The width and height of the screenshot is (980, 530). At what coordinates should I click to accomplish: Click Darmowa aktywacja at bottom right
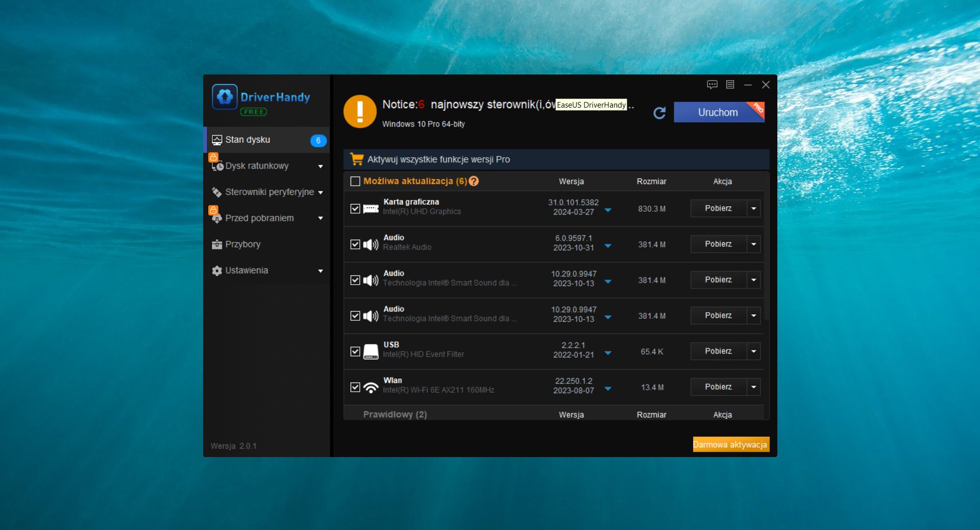[x=730, y=444]
